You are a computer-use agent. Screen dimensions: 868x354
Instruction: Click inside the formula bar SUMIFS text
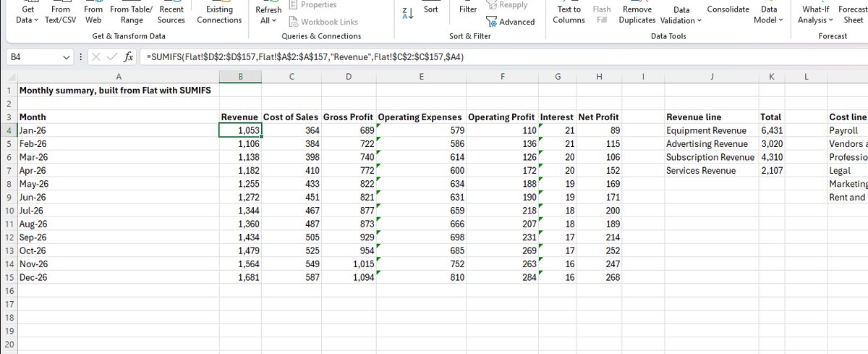[305, 56]
